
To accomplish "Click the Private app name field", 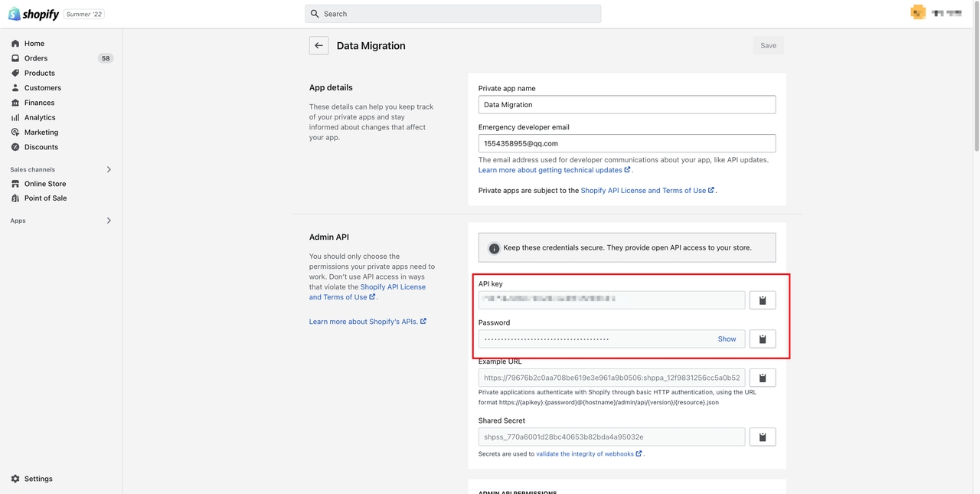I will tap(627, 105).
